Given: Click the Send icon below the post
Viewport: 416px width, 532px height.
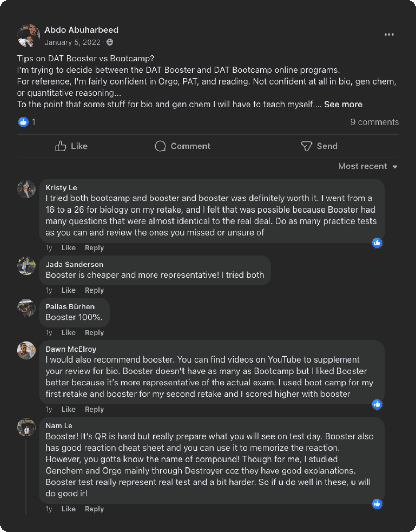Looking at the screenshot, I should [x=306, y=146].
